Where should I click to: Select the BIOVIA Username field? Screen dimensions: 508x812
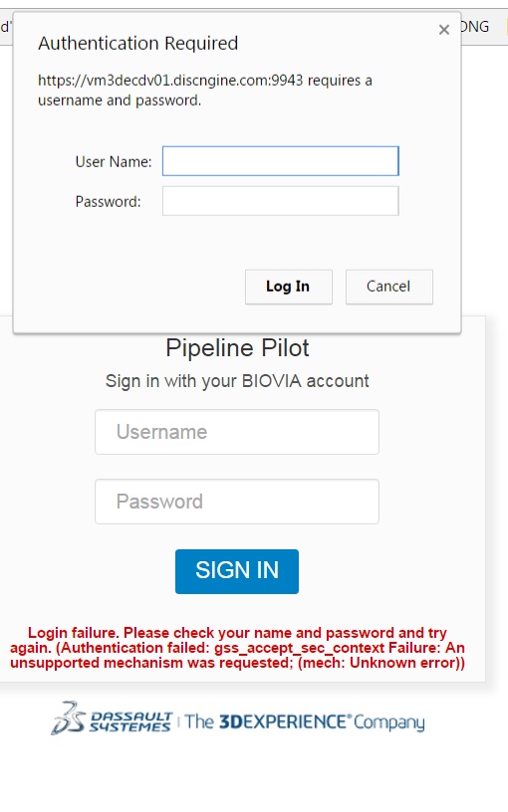(237, 432)
